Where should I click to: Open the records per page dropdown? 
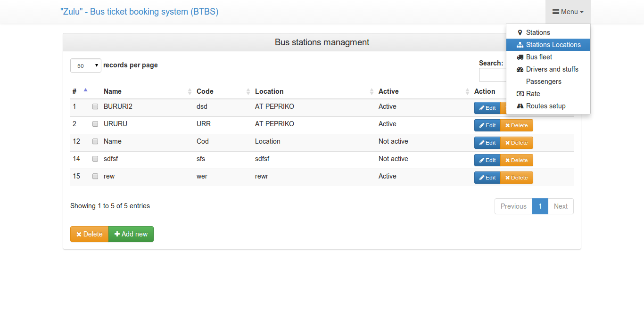(86, 65)
